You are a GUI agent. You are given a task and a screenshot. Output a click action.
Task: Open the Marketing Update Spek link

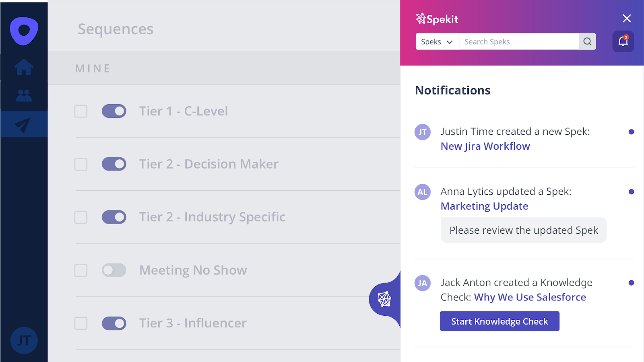point(484,206)
